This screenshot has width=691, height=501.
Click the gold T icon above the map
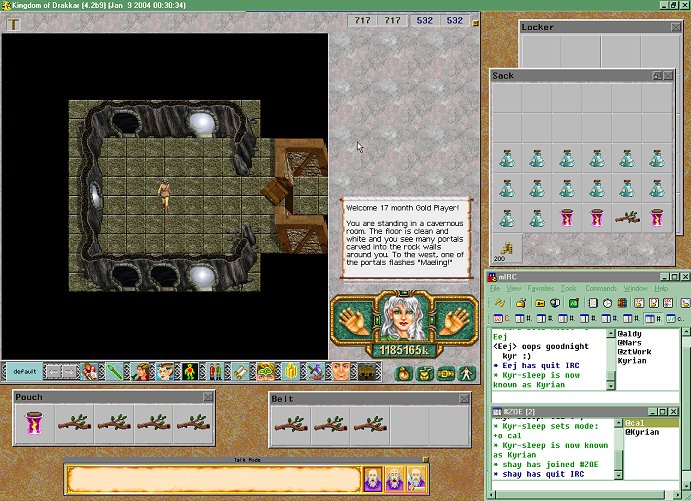click(13, 24)
